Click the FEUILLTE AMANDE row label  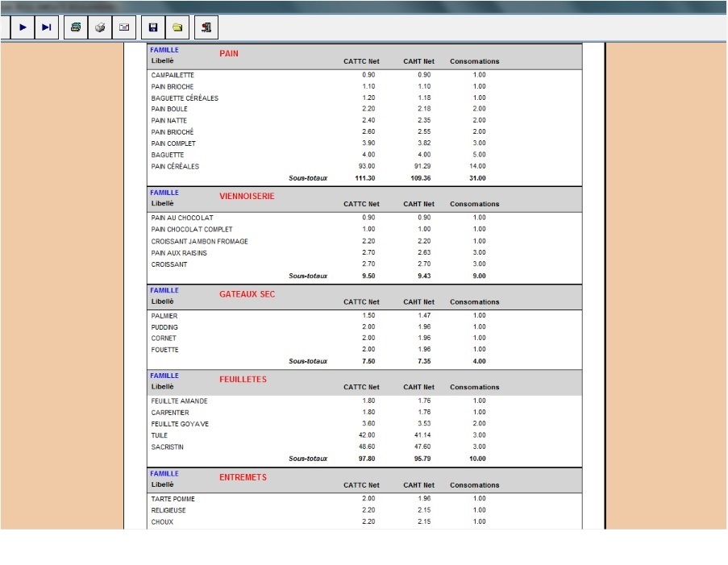pos(179,401)
